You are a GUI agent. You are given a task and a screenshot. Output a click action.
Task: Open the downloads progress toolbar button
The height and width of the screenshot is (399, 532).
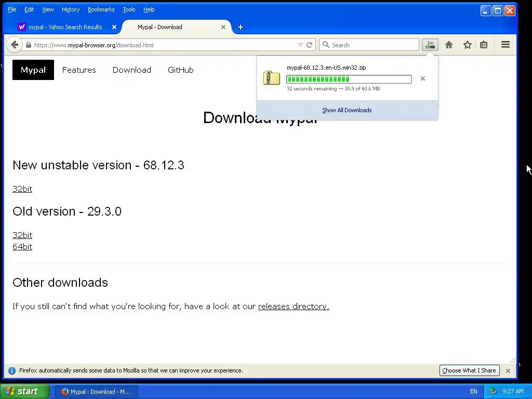430,45
